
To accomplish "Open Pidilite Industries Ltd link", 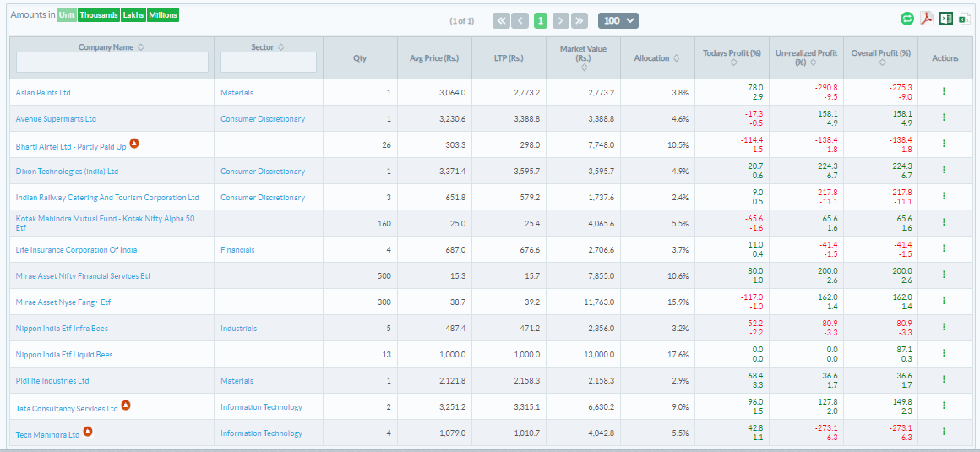I will (x=52, y=381).
